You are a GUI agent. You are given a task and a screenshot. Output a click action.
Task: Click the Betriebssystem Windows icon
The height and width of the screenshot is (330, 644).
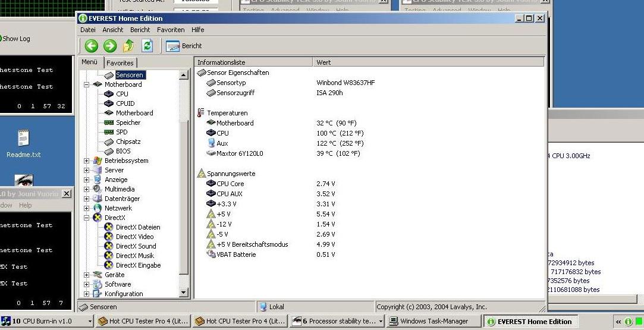pyautogui.click(x=98, y=161)
